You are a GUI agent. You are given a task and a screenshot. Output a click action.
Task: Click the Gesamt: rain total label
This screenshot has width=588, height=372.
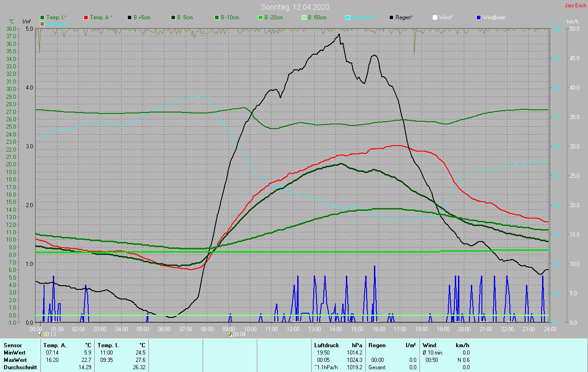coord(377,367)
